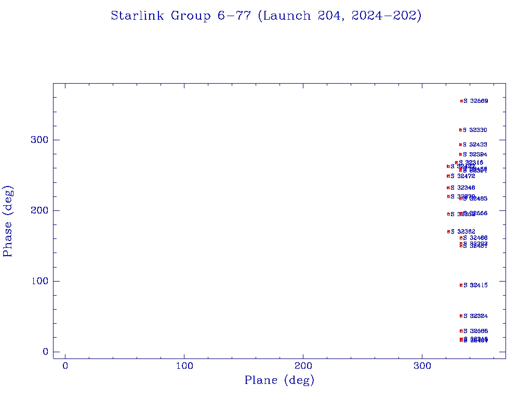Click the y-axis tick label "200"
This screenshot has height=399, width=532.
point(39,210)
